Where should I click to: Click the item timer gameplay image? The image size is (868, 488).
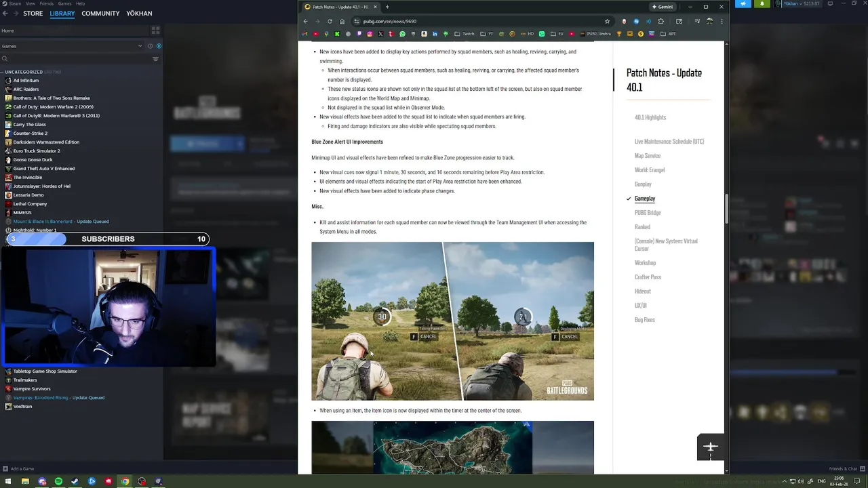pos(452,321)
